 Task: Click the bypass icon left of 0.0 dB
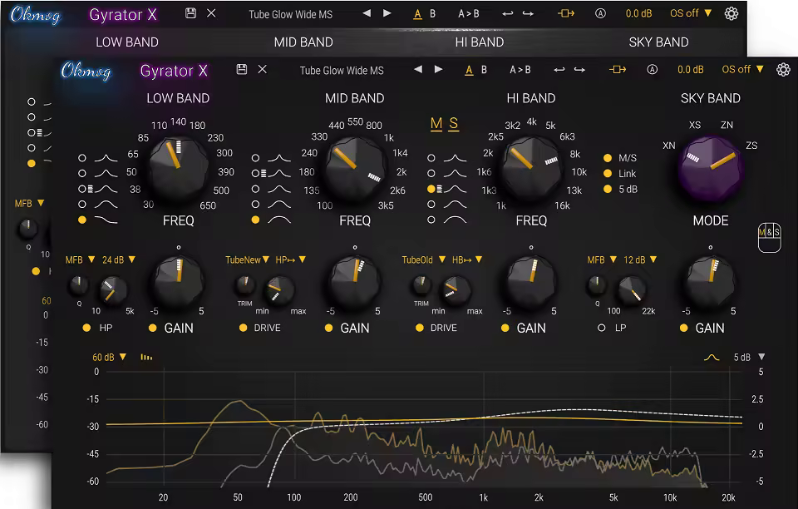tap(618, 70)
